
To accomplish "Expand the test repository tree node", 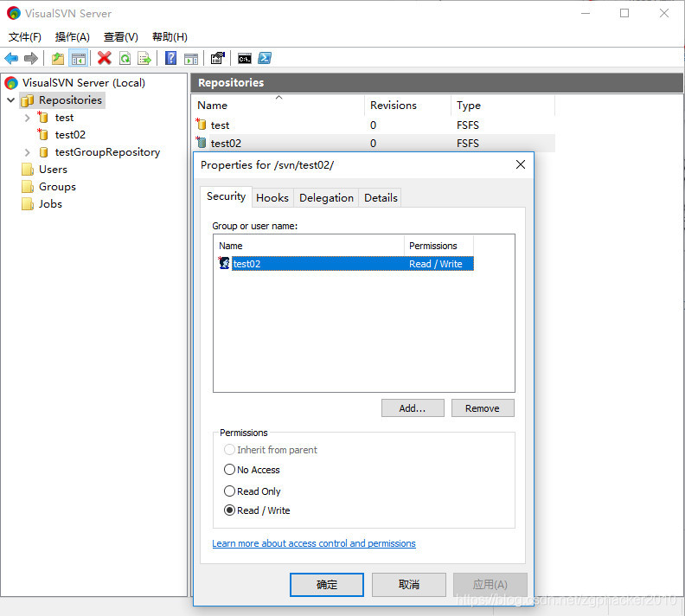I will (28, 118).
